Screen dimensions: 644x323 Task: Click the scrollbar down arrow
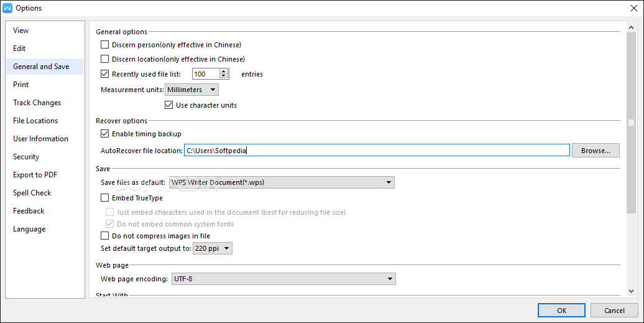point(632,291)
